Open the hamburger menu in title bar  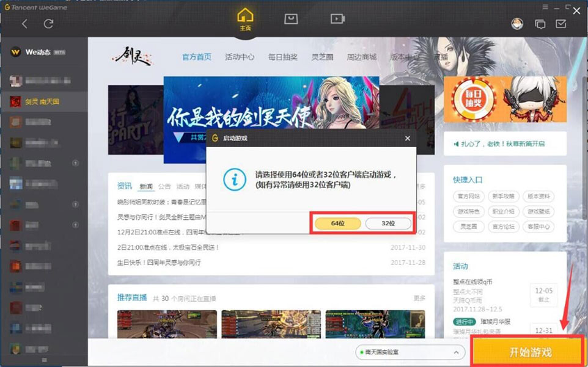pyautogui.click(x=545, y=7)
